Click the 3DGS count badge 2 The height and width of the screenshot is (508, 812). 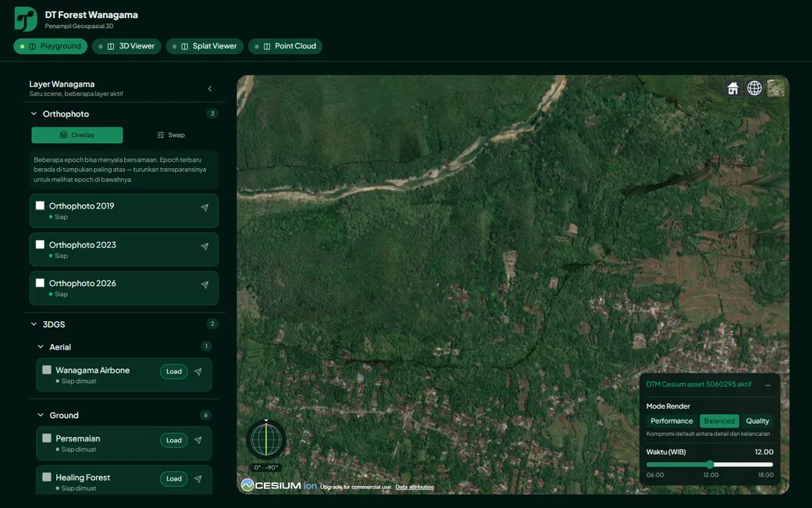pyautogui.click(x=212, y=324)
